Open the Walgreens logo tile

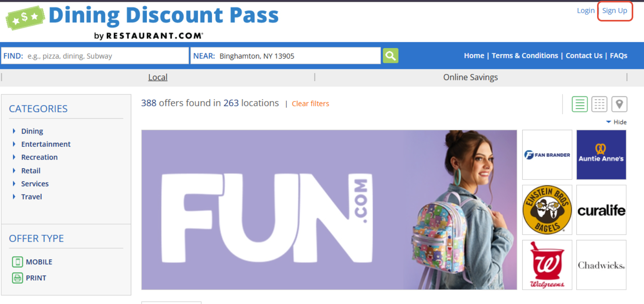tap(547, 265)
